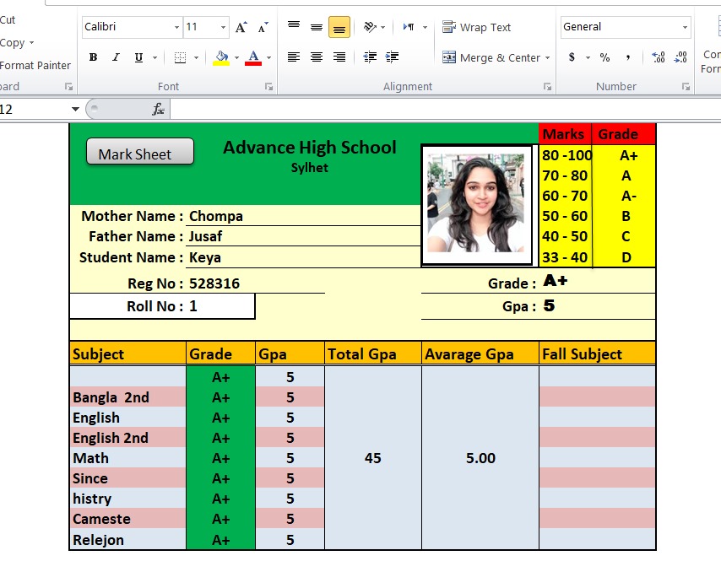
Task: Apply the yellow fill color
Action: coord(222,57)
